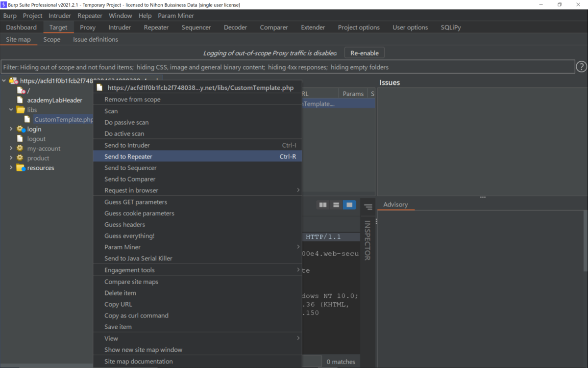This screenshot has width=588, height=368.
Task: Select Show new site map window
Action: pos(197,350)
